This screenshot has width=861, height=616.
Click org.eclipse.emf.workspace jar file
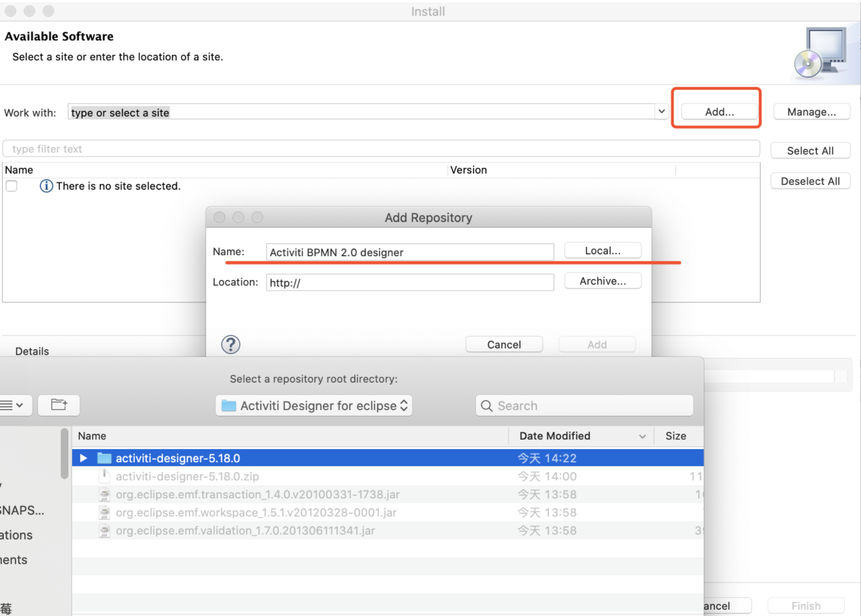(256, 512)
